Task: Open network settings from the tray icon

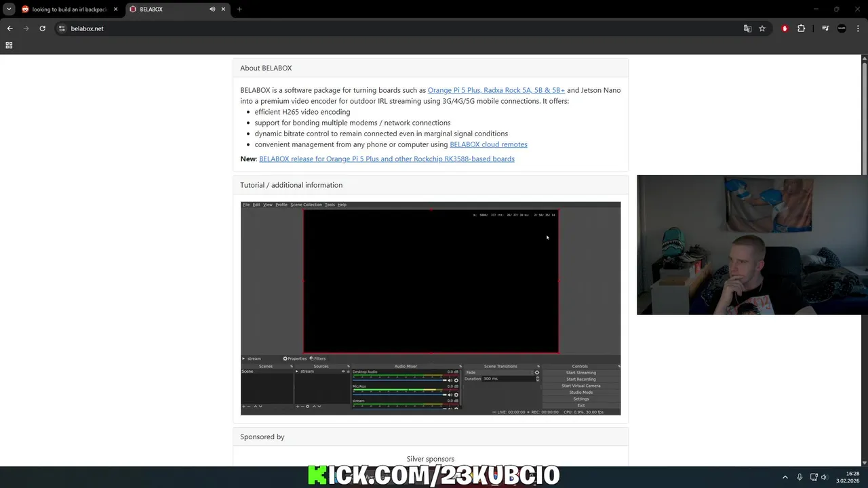Action: click(814, 477)
